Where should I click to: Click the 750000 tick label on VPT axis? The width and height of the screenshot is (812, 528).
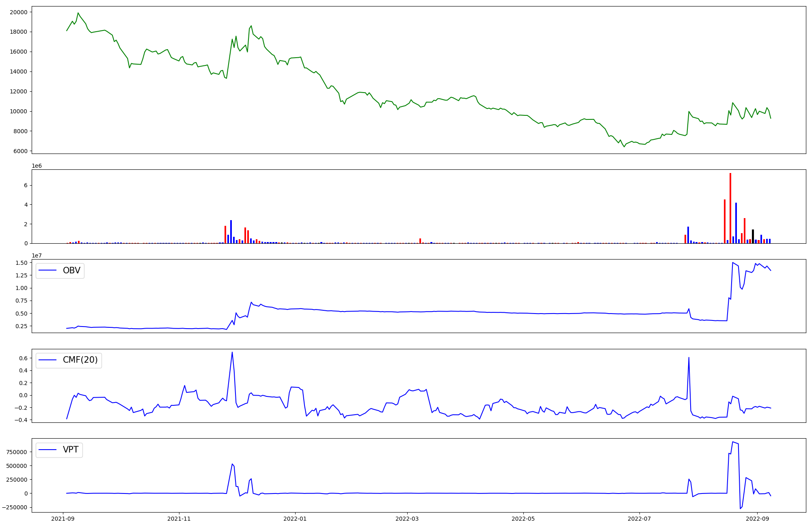[17, 452]
